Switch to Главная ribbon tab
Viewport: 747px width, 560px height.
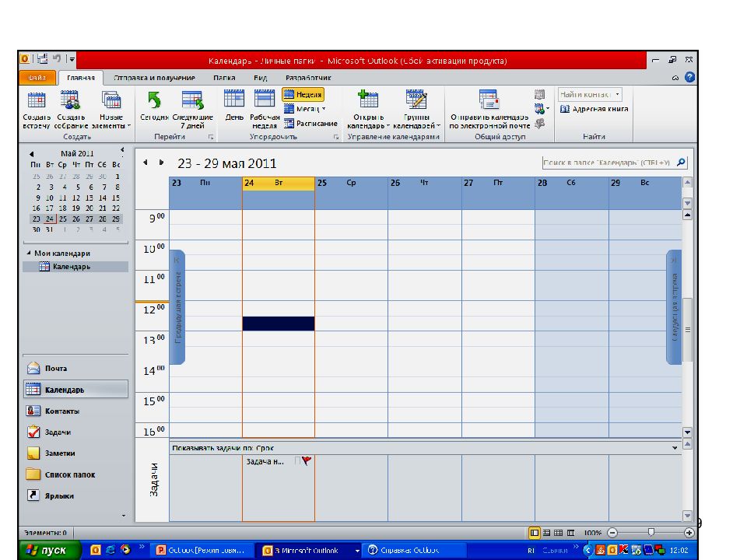point(80,78)
